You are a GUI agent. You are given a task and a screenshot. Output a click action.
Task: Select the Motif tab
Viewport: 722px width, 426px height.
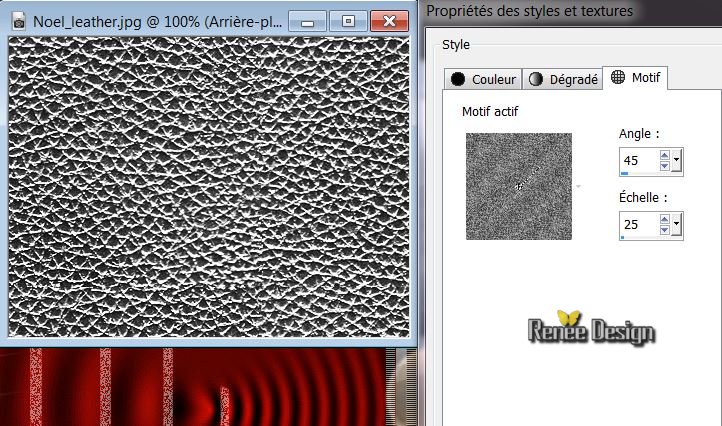coord(635,77)
